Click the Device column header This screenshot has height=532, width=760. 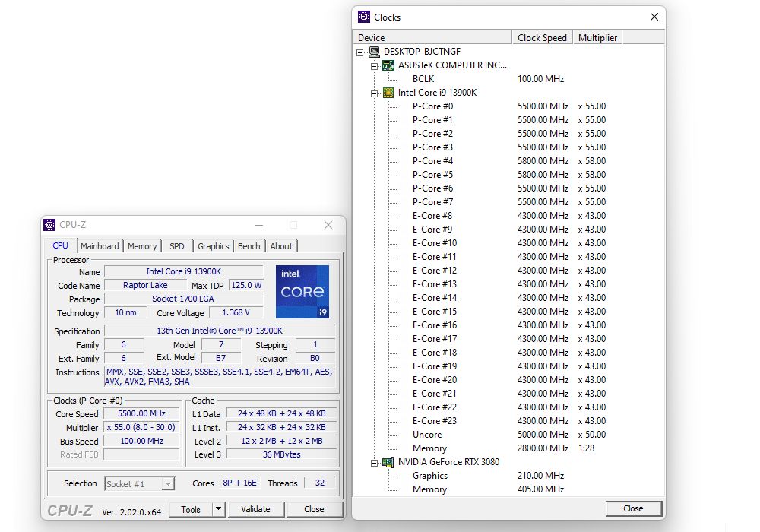pos(433,38)
